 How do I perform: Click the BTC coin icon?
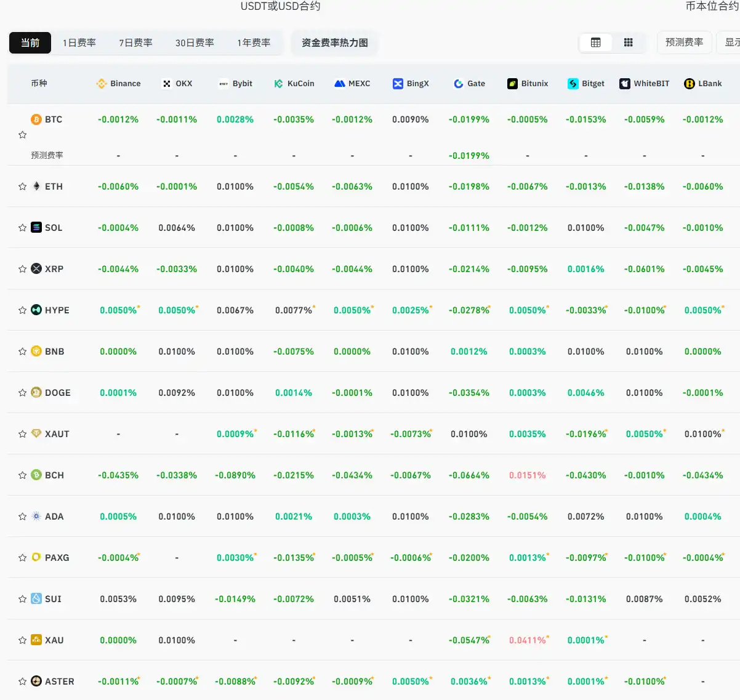tap(36, 119)
